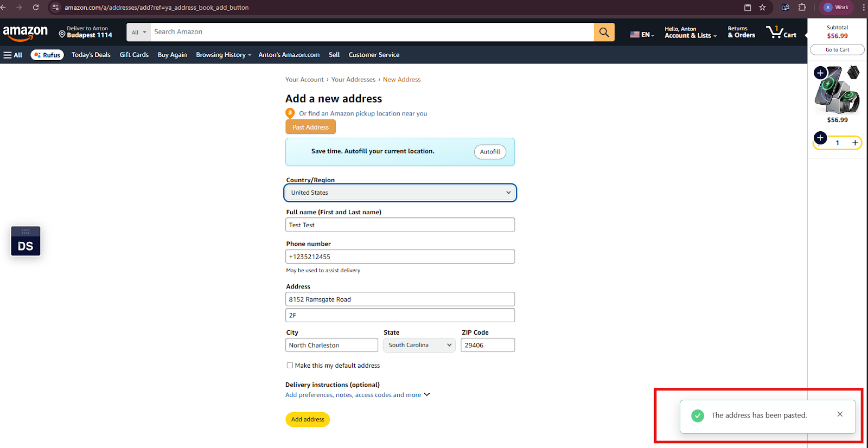The image size is (868, 448).
Task: Open Customer Service
Action: coord(374,55)
